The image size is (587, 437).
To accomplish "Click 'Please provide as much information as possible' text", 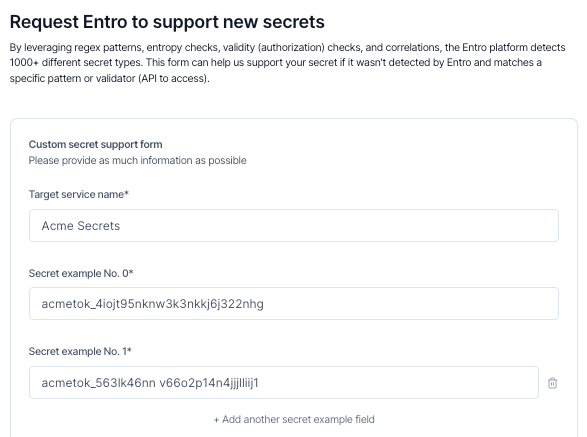I will [137, 161].
